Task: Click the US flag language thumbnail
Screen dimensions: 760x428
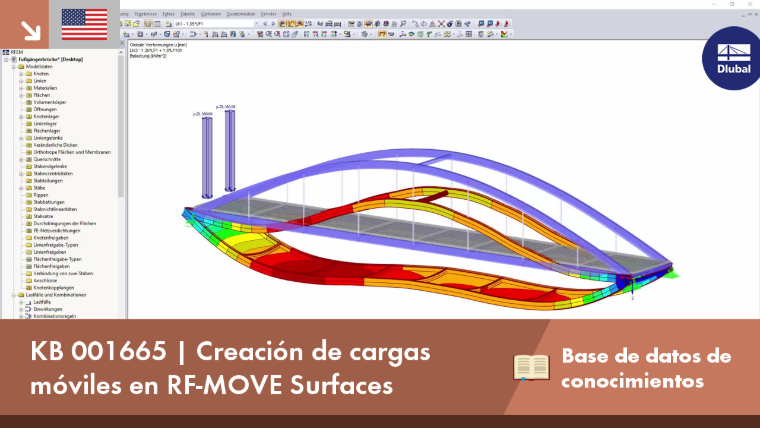Action: pyautogui.click(x=84, y=24)
